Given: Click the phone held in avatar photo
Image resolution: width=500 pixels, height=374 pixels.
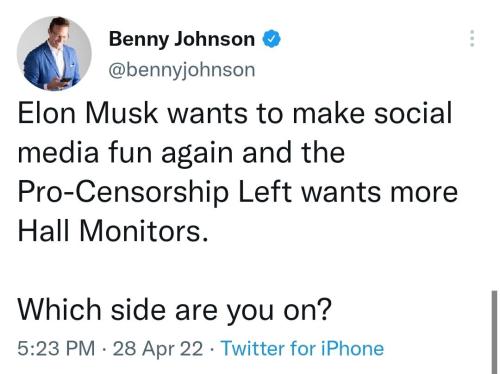Looking at the screenshot, I should point(65,81).
